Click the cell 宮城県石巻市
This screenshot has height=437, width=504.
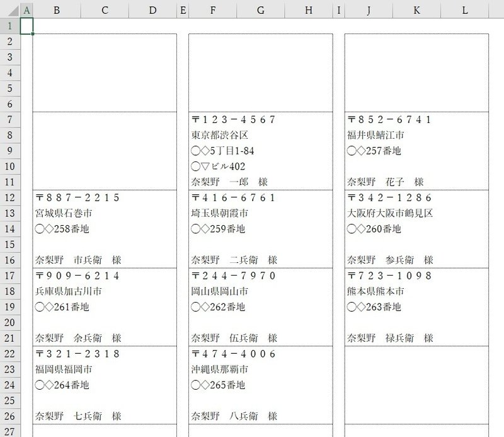64,213
